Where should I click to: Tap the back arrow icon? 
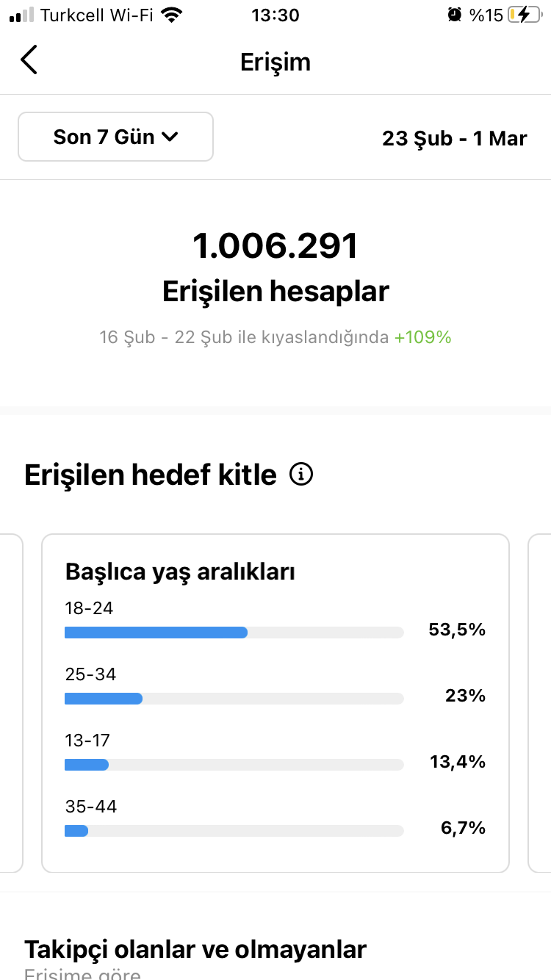click(x=29, y=60)
